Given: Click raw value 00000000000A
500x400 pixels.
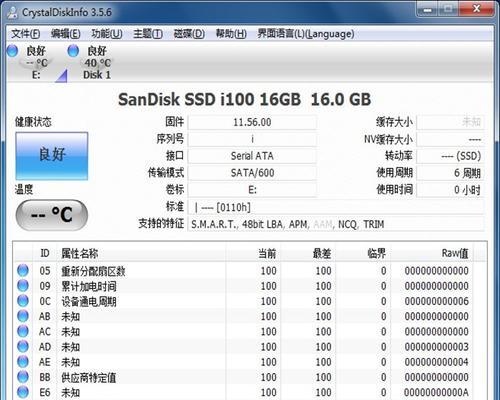Looking at the screenshot, I should click(x=436, y=393).
